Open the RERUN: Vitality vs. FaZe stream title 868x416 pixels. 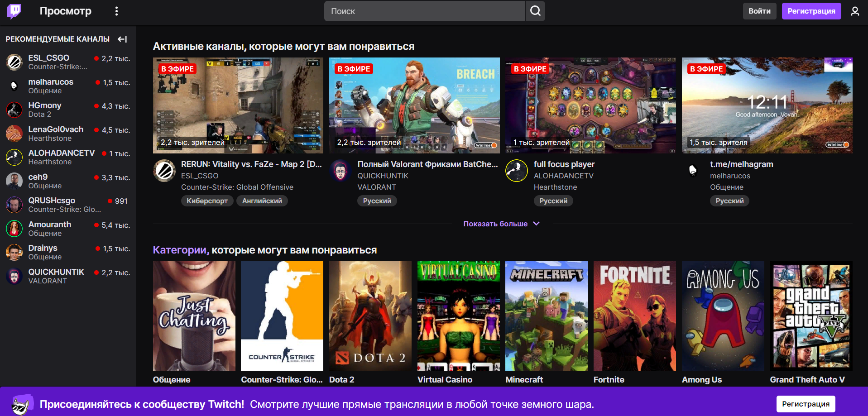pyautogui.click(x=251, y=164)
